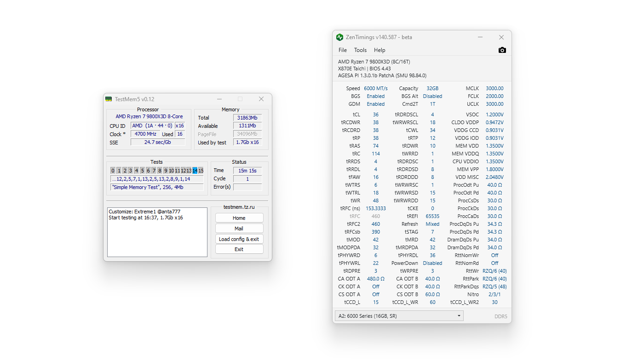
Task: Click the Available memory 1311Mb field
Action: click(x=247, y=126)
